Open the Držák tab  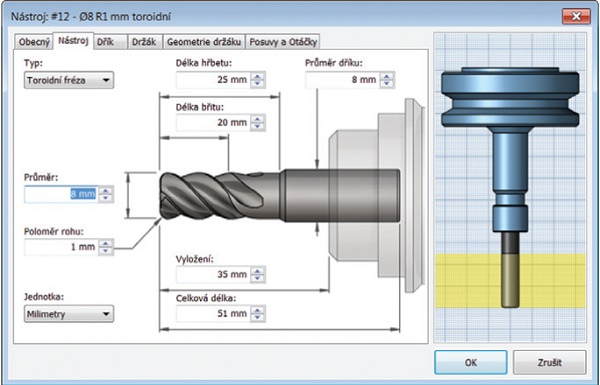coord(145,42)
